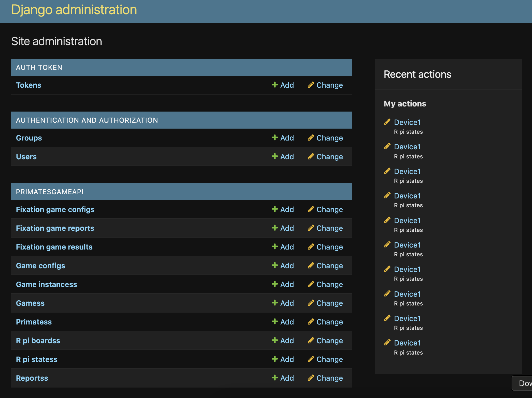
Task: Open the Gamess model list
Action: (x=30, y=303)
